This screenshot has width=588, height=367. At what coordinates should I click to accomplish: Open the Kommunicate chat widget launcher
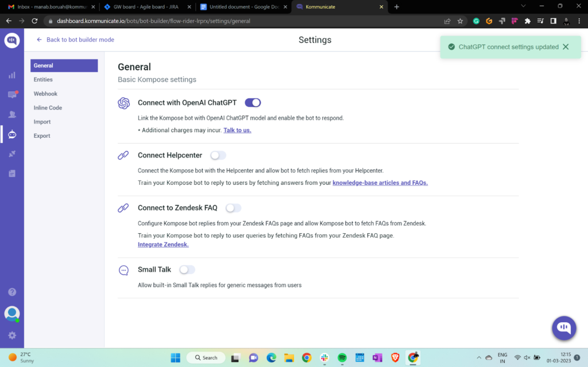point(564,328)
